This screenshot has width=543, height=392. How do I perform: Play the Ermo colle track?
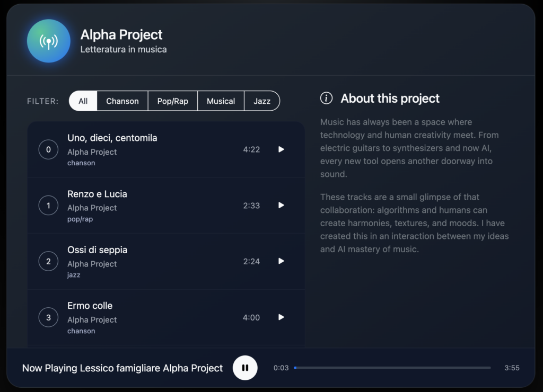click(x=281, y=317)
